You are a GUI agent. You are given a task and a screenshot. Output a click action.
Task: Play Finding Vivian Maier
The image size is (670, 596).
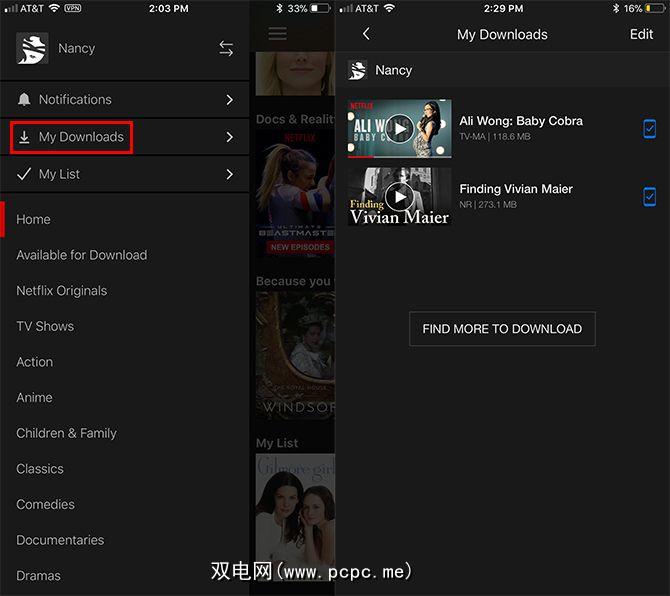pyautogui.click(x=400, y=196)
